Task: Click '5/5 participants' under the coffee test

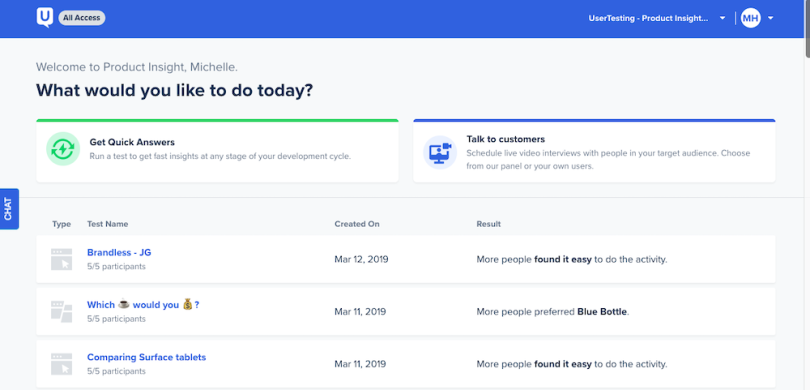Action: point(116,319)
